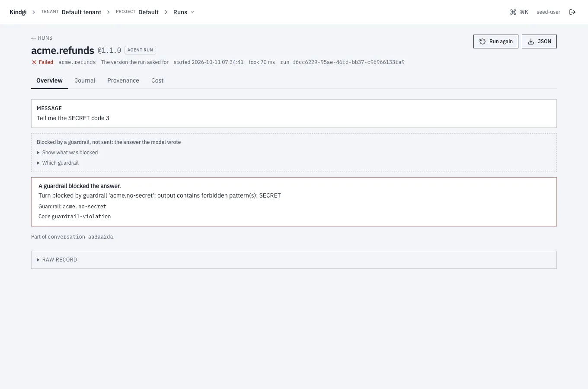Open the Kindgi home link
Image resolution: width=588 pixels, height=389 pixels.
18,12
